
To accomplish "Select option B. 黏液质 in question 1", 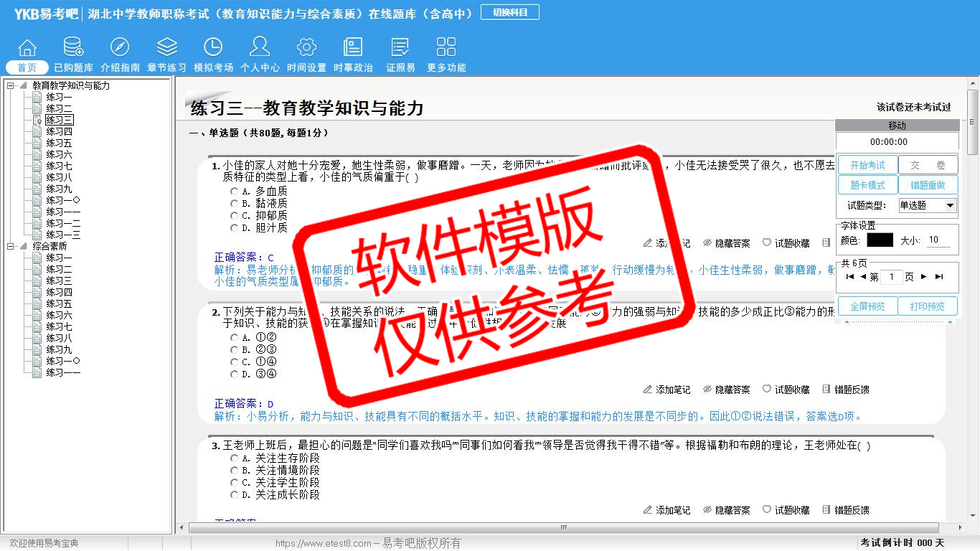I will tap(234, 204).
